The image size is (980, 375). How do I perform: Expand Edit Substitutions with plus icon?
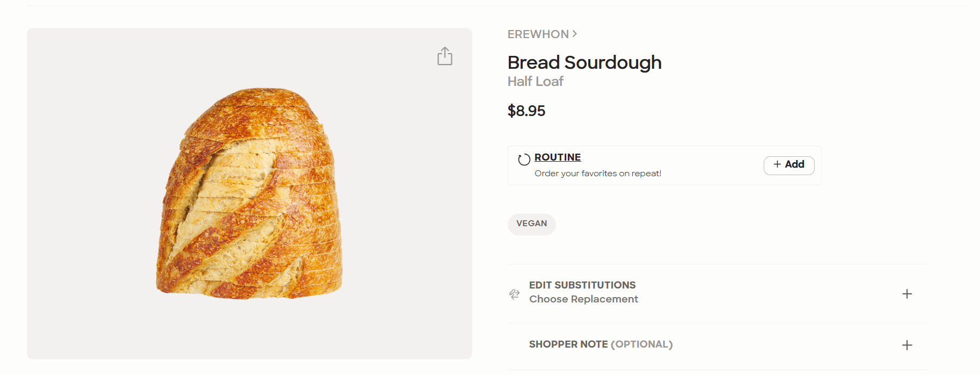[907, 294]
